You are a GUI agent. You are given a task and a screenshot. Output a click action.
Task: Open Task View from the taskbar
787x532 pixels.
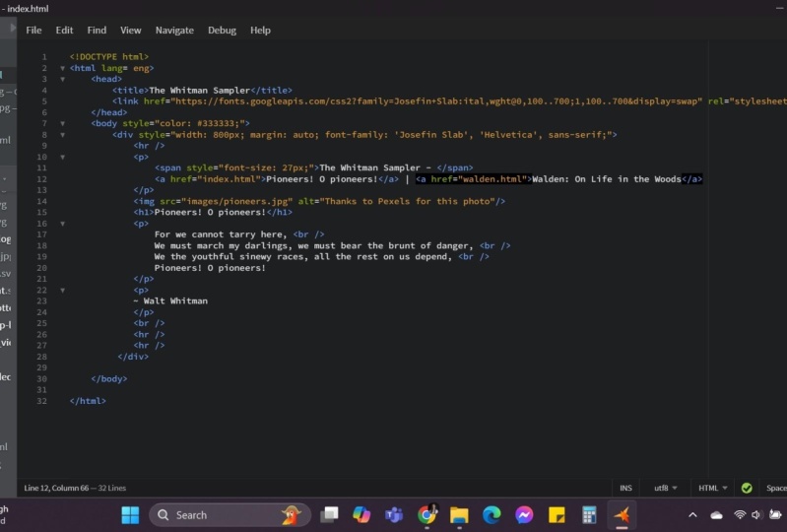[329, 515]
